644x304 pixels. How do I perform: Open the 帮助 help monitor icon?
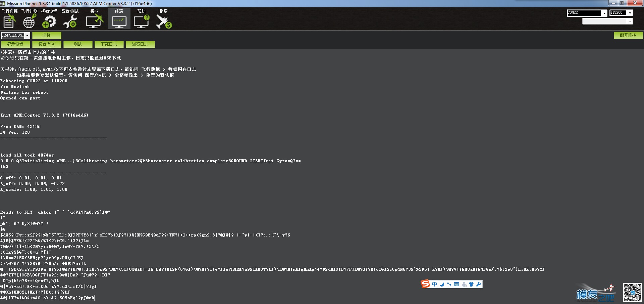(141, 22)
